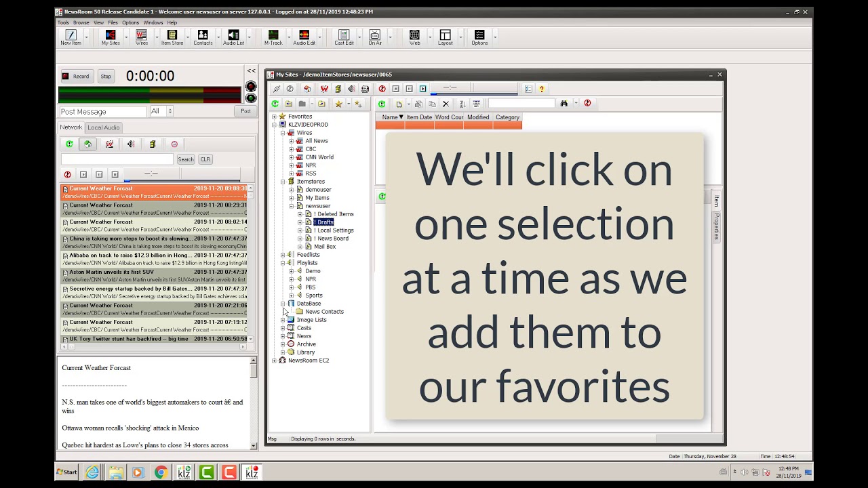This screenshot has width=868, height=488.
Task: Open the On Air toolbar icon
Action: (375, 37)
